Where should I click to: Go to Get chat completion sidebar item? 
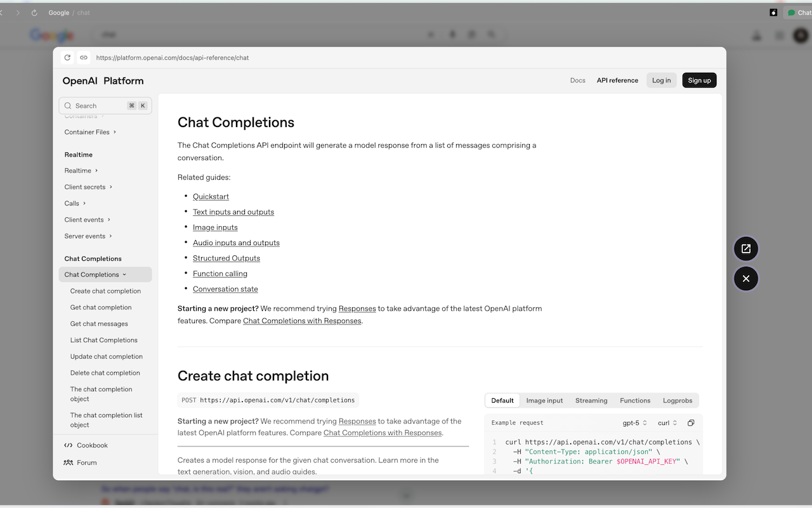click(x=101, y=307)
